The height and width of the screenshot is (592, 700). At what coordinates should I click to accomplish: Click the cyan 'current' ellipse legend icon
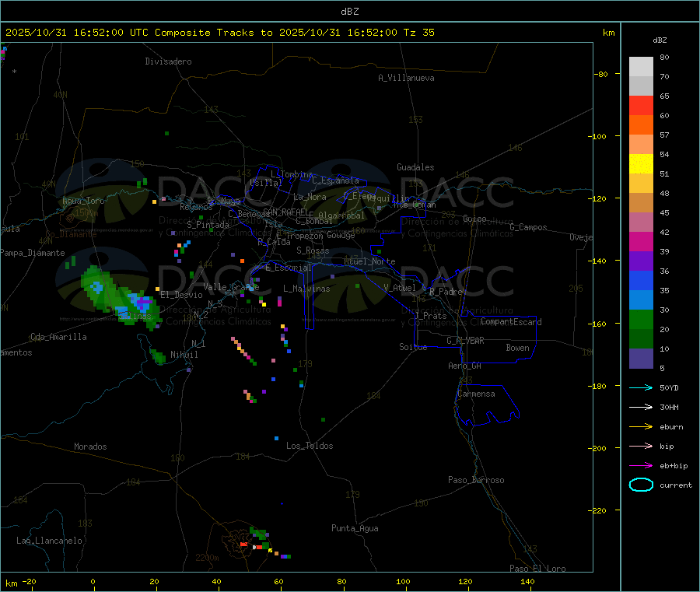(641, 485)
